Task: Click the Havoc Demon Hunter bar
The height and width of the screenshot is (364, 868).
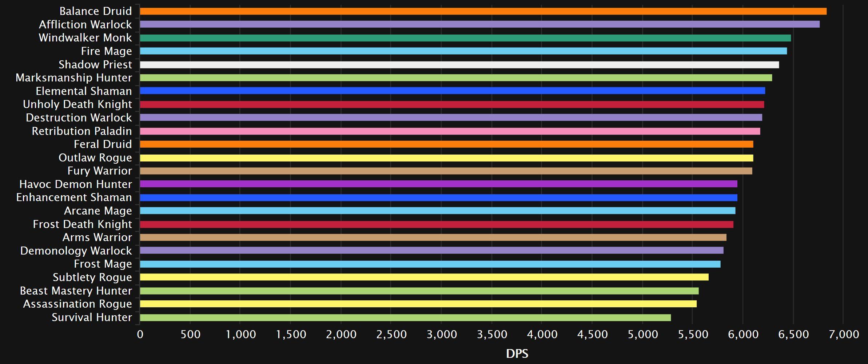Action: pos(439,184)
